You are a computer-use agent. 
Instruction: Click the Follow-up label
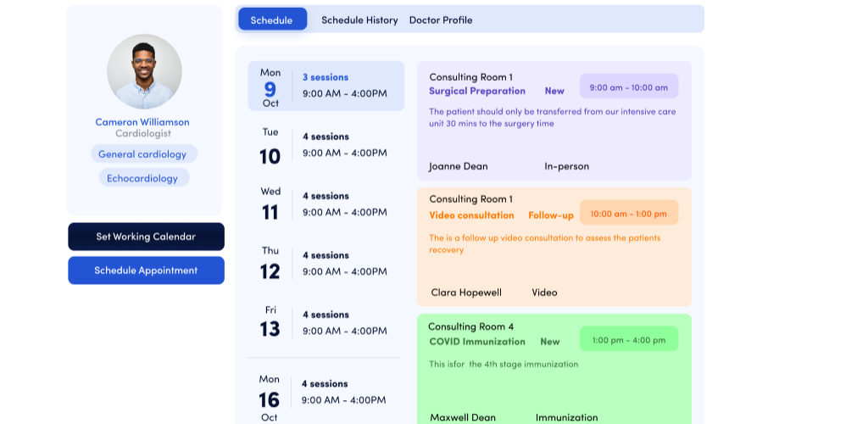coord(551,215)
